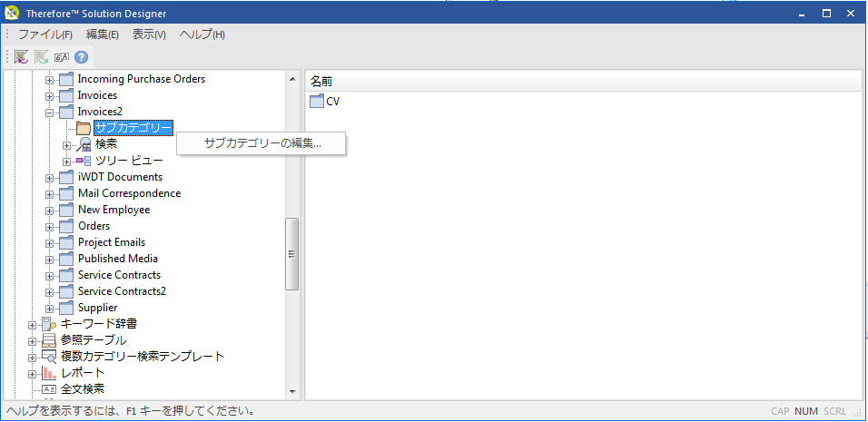Select the Service Contracts2 label
This screenshot has width=868, height=422.
122,291
